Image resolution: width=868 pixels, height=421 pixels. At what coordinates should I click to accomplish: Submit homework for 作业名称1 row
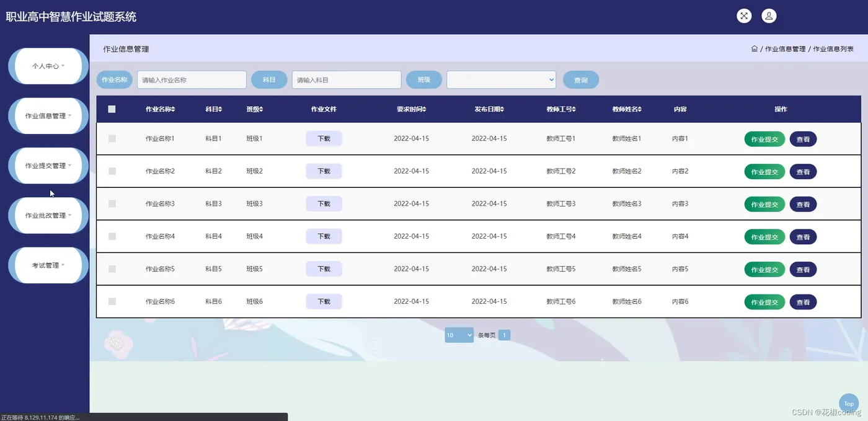[764, 140]
